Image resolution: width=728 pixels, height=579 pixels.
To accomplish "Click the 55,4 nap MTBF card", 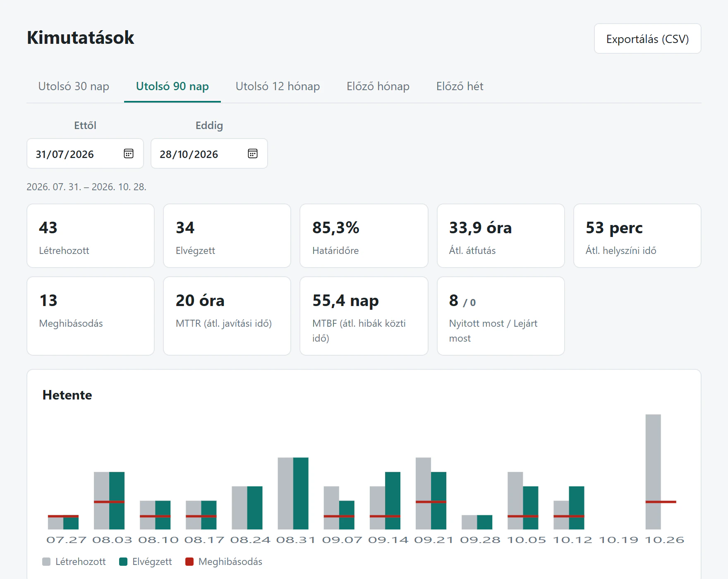I will 364,316.
